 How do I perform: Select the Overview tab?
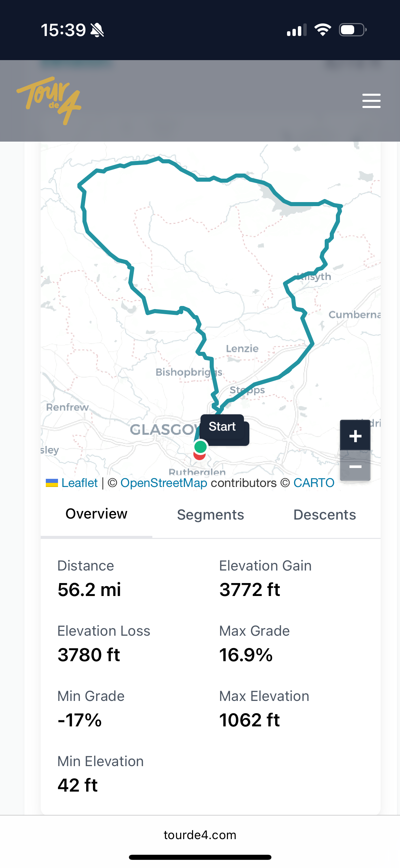96,514
